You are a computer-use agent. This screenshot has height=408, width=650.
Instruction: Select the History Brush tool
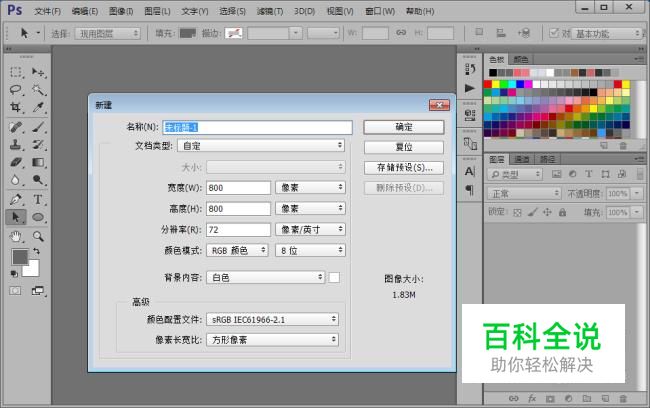(38, 144)
